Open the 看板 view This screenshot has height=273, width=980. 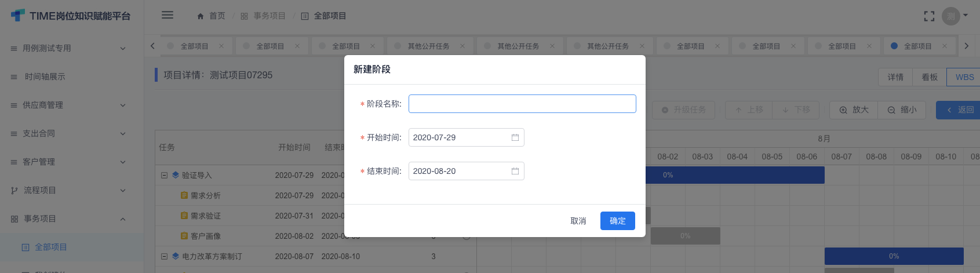pyautogui.click(x=930, y=77)
